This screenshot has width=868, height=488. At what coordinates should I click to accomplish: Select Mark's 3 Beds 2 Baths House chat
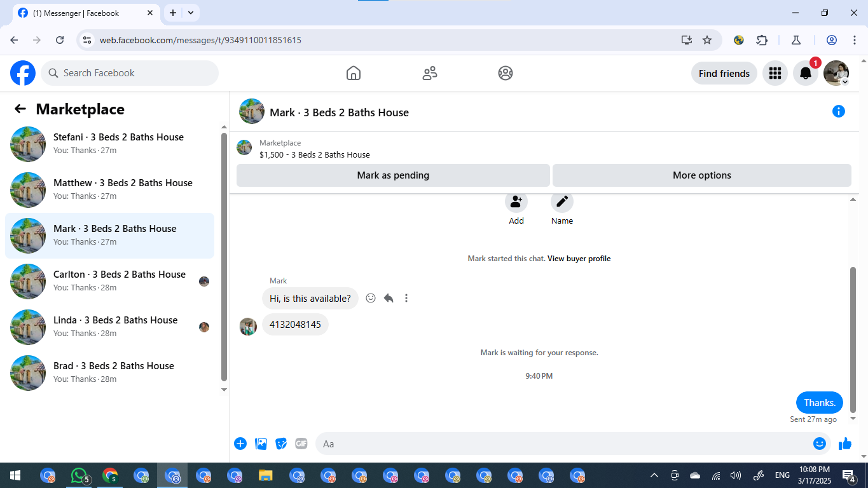(x=110, y=236)
